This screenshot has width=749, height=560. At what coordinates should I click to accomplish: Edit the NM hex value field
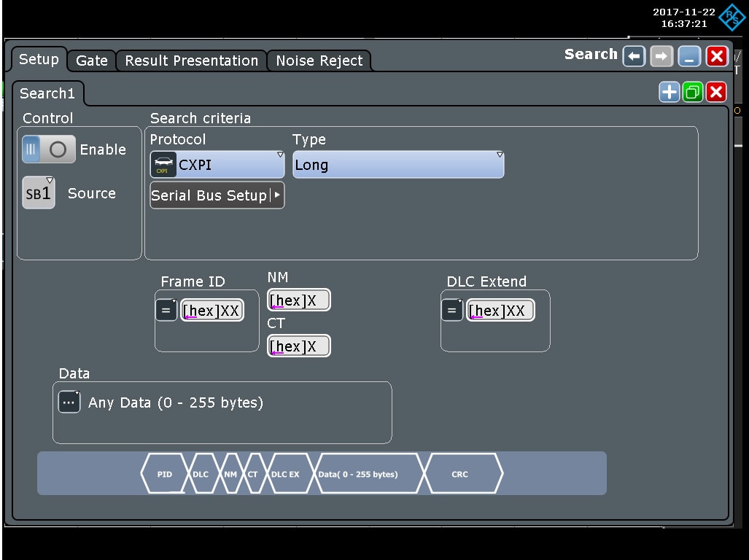pyautogui.click(x=298, y=300)
